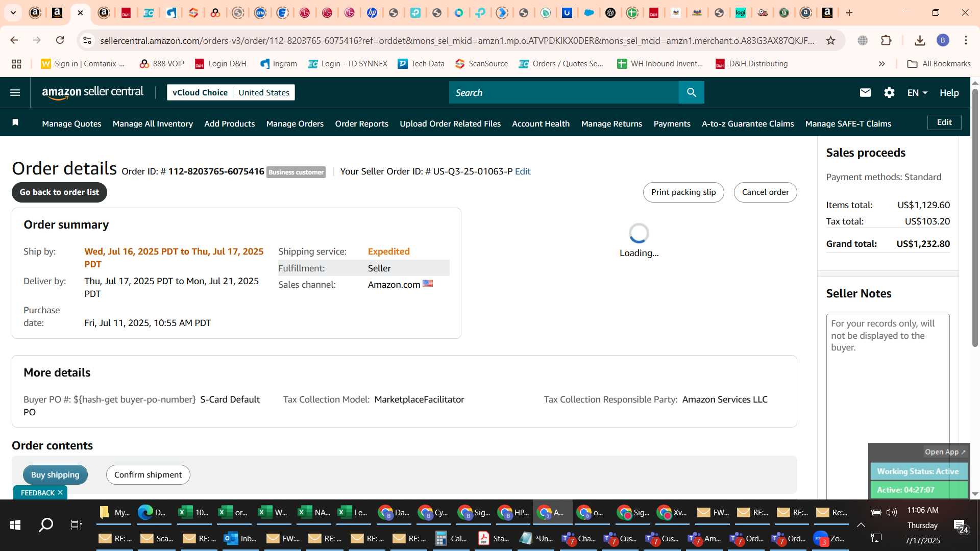Open the Help link in the header
This screenshot has height=551, width=980.
[x=949, y=92]
